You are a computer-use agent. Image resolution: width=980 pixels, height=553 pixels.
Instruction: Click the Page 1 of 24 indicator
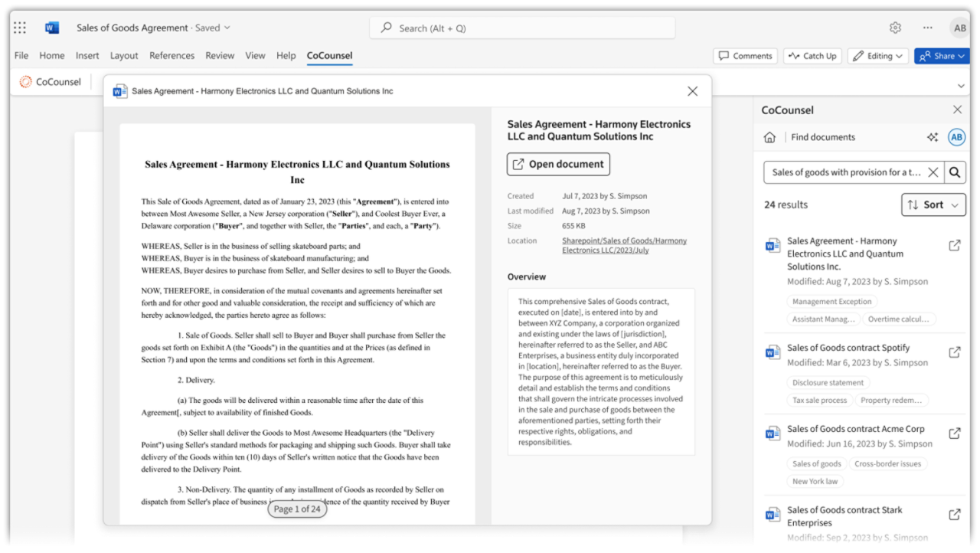click(x=297, y=509)
